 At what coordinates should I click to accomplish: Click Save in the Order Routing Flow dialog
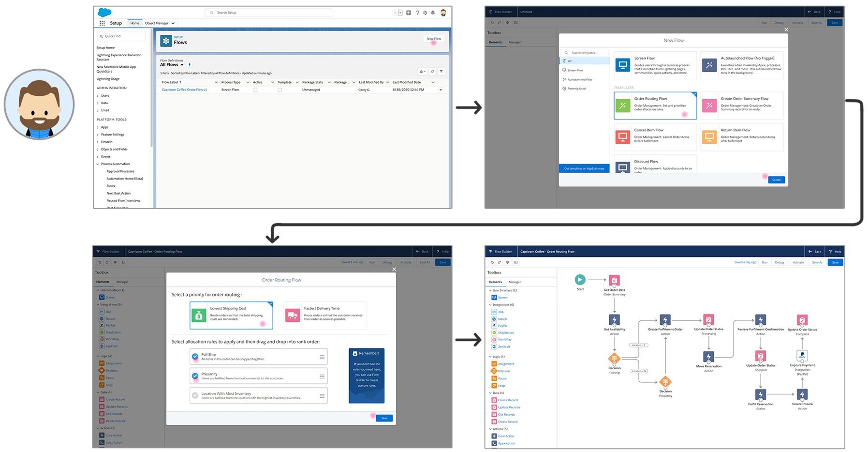point(384,418)
